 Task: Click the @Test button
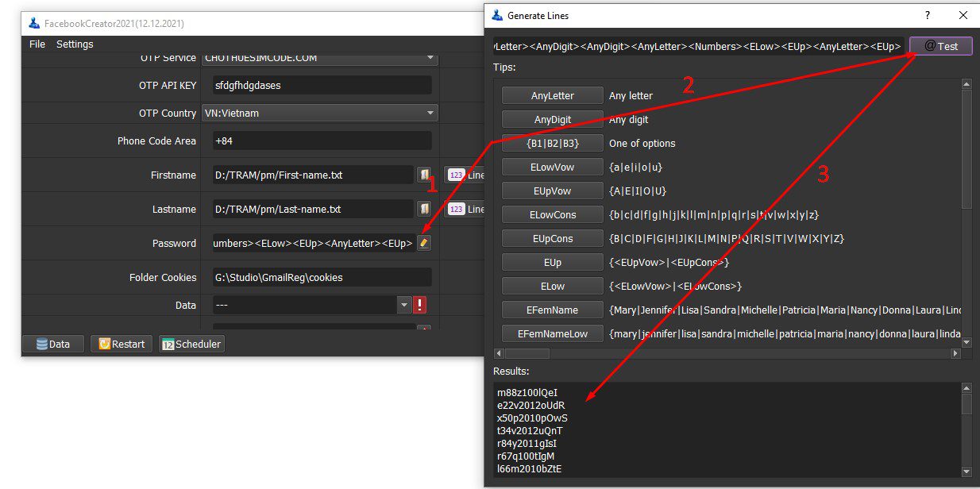pos(941,46)
